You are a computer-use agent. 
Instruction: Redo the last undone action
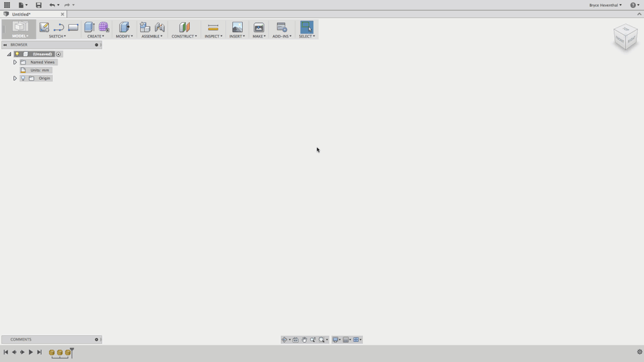[x=67, y=5]
